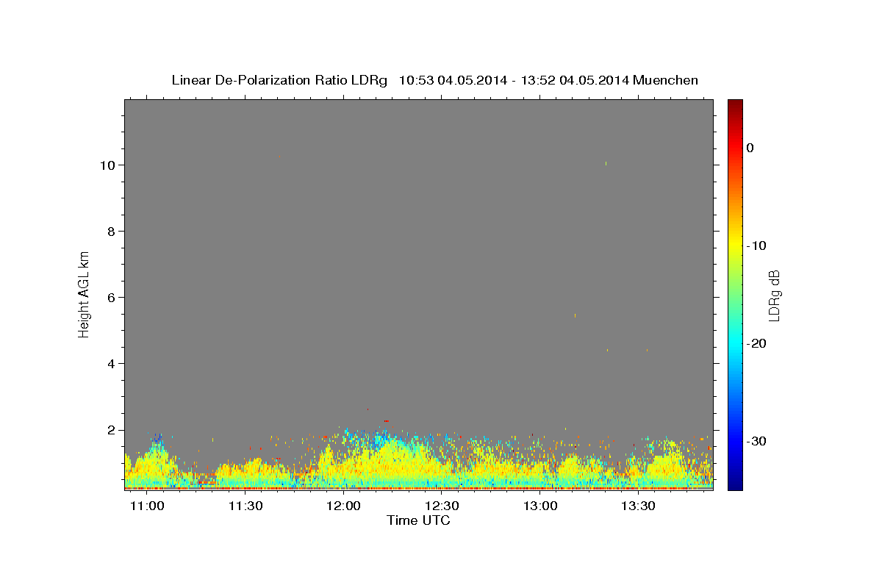Click the dark blue bottom of colorbar
882x588 pixels.
(735, 484)
